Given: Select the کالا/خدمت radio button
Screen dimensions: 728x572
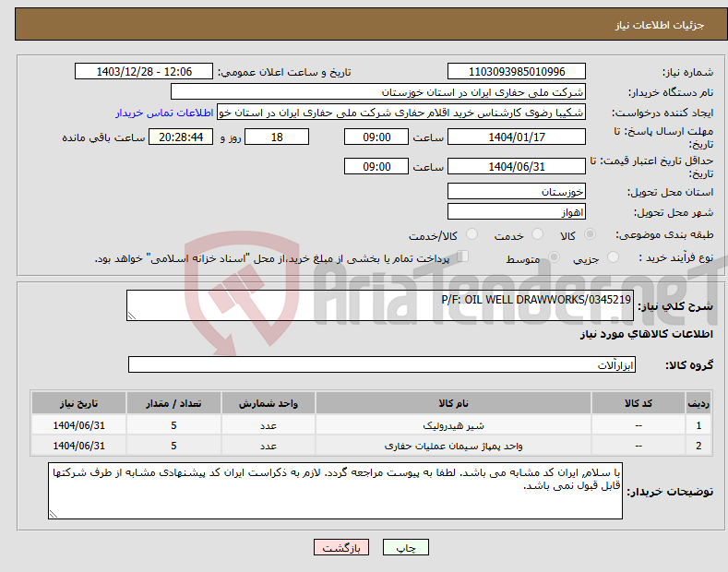Looking at the screenshot, I should [471, 234].
